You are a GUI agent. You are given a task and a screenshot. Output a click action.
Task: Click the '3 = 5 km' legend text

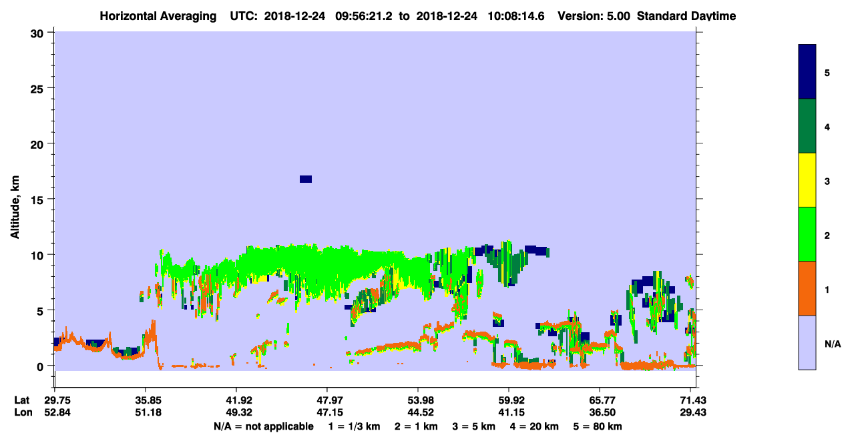(473, 426)
